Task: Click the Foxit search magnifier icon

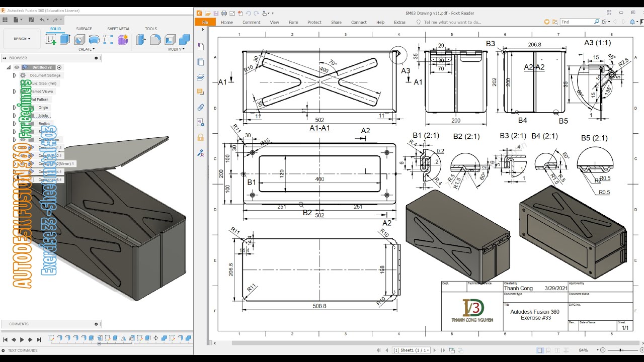Action: [597, 22]
